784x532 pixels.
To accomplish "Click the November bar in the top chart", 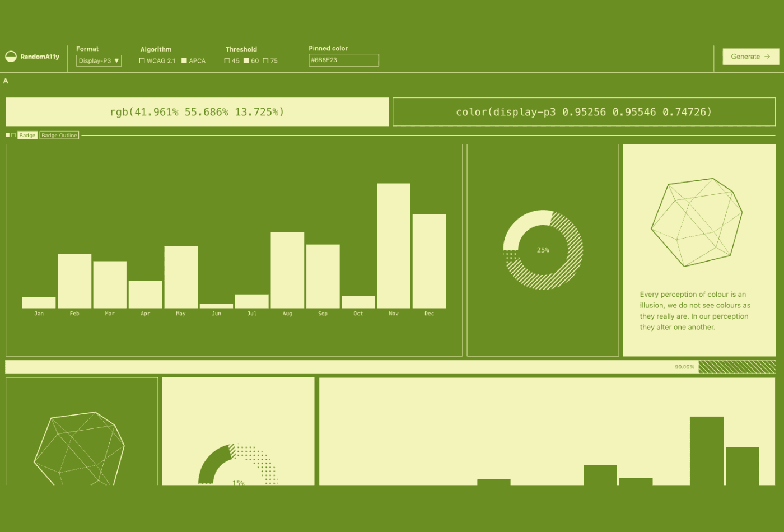I will (394, 246).
